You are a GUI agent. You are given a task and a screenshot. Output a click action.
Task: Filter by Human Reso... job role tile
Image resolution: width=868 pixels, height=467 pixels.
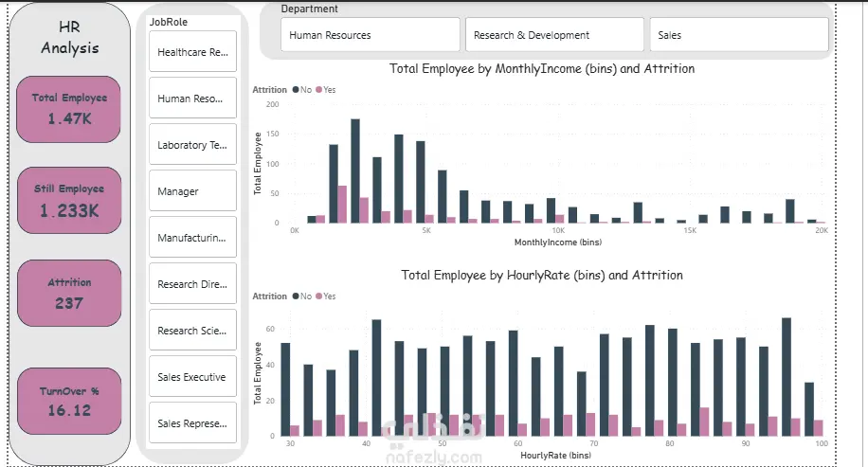192,99
